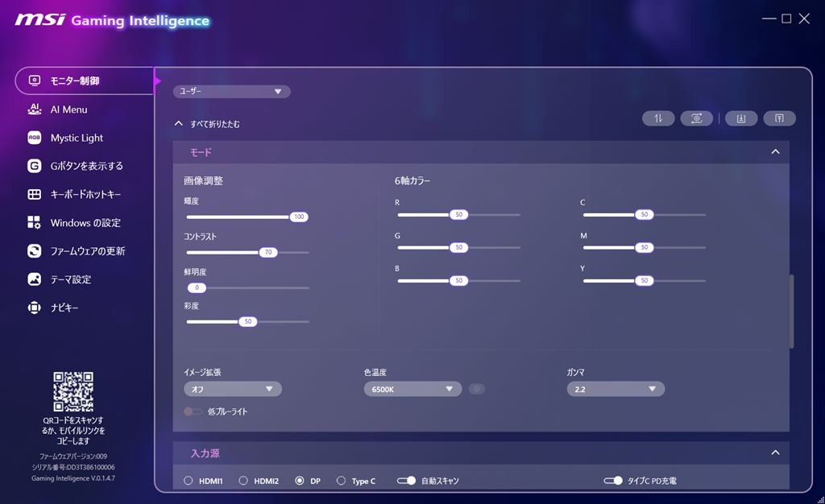Click the swap arrows toolbar icon
825x504 pixels.
pos(658,118)
